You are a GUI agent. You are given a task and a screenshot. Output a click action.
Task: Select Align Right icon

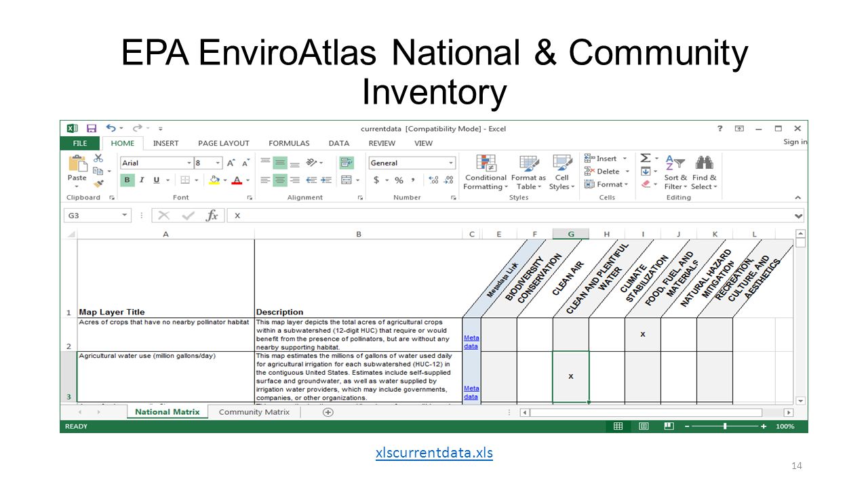tap(294, 180)
